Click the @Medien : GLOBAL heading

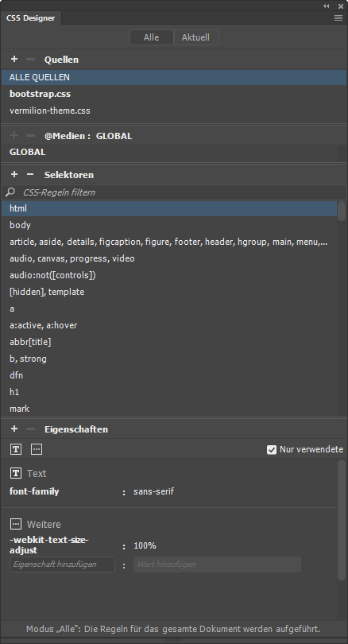(x=88, y=136)
